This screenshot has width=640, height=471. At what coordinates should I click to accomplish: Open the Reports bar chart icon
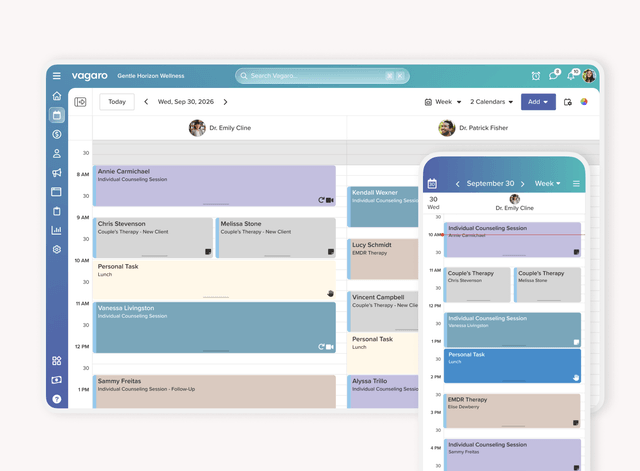[57, 230]
